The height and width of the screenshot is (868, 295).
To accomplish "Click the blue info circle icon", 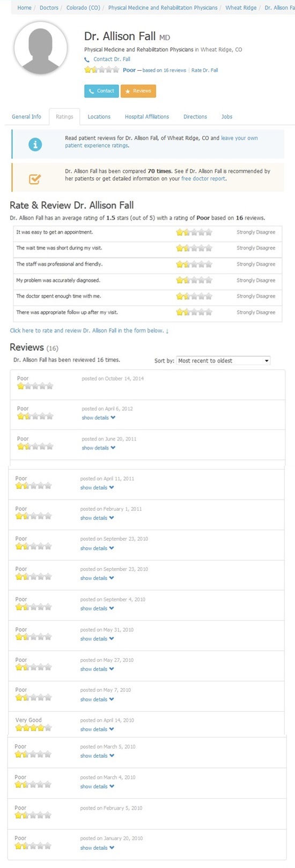I will [35, 144].
